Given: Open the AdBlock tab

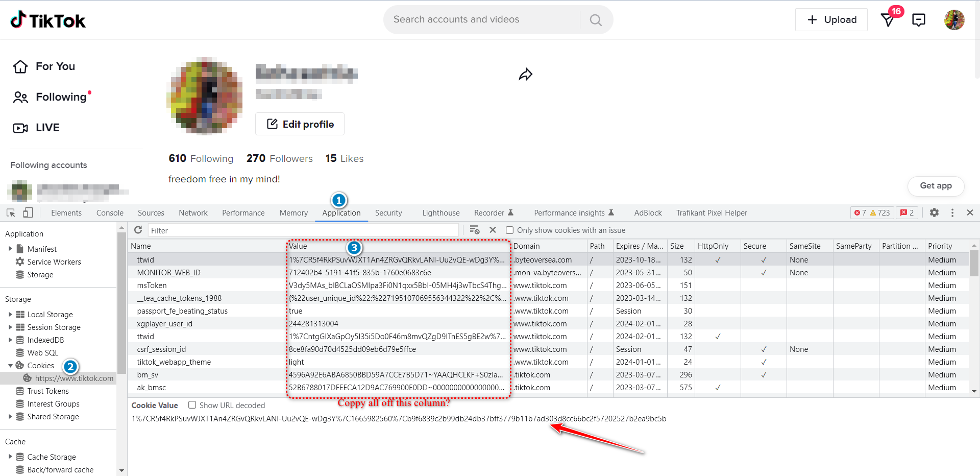Looking at the screenshot, I should [648, 213].
